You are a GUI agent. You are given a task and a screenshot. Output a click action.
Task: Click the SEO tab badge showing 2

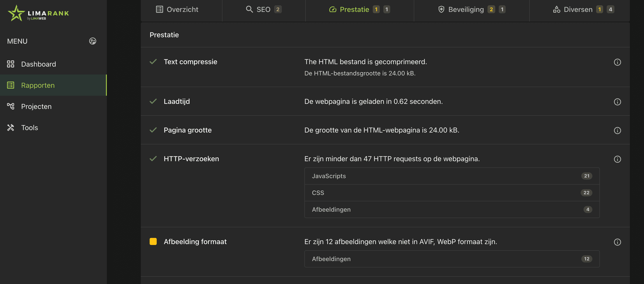click(278, 9)
